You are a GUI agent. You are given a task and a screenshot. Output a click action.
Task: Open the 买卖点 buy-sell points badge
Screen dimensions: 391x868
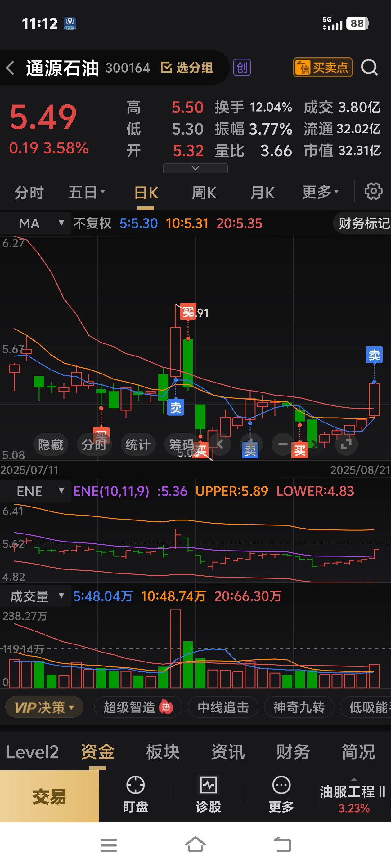322,67
